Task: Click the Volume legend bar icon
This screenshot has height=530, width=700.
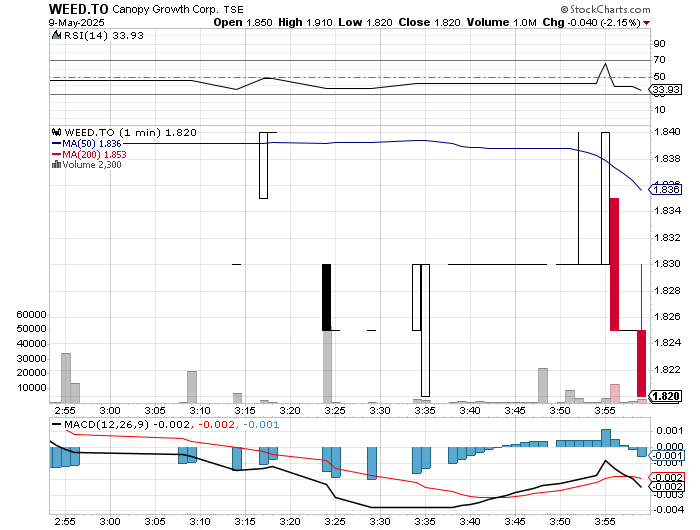Action: pyautogui.click(x=55, y=165)
